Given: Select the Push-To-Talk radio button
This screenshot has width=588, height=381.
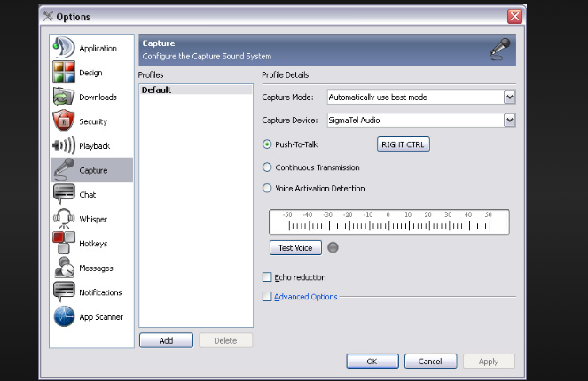Looking at the screenshot, I should click(267, 144).
